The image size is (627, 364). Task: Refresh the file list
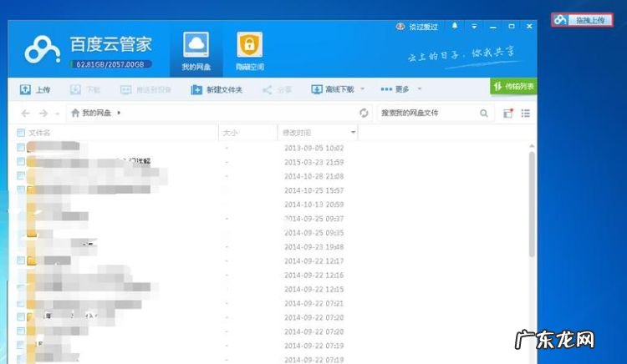click(x=364, y=113)
